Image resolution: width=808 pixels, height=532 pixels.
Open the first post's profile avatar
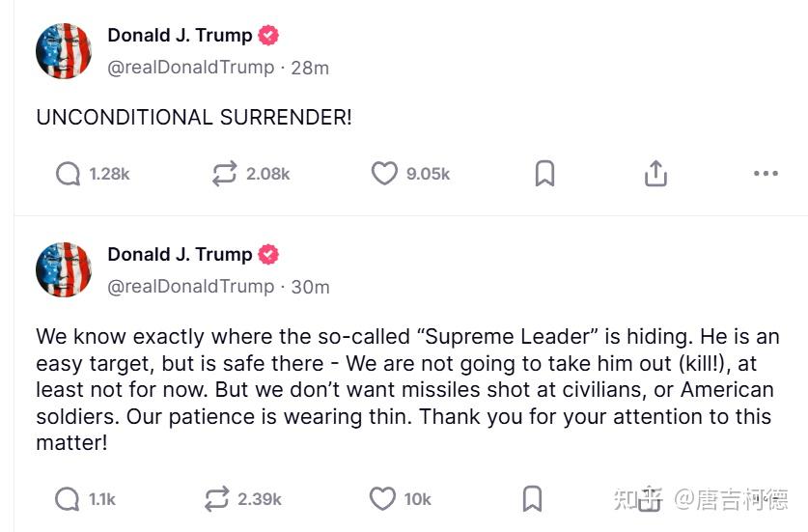pos(64,50)
